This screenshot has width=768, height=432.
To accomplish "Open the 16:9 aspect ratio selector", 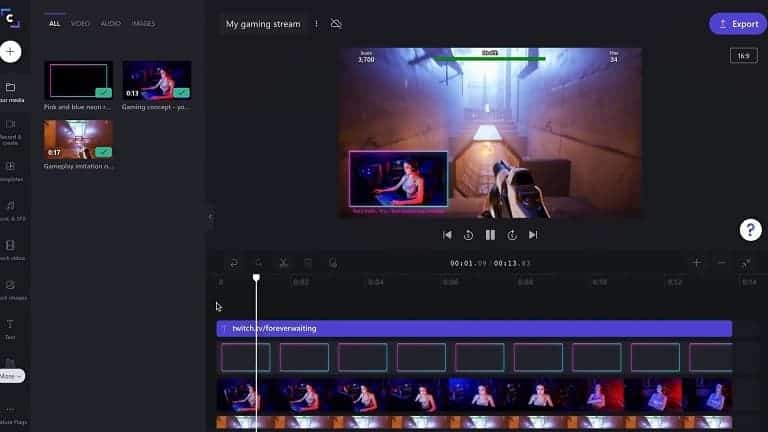I will pyautogui.click(x=744, y=56).
